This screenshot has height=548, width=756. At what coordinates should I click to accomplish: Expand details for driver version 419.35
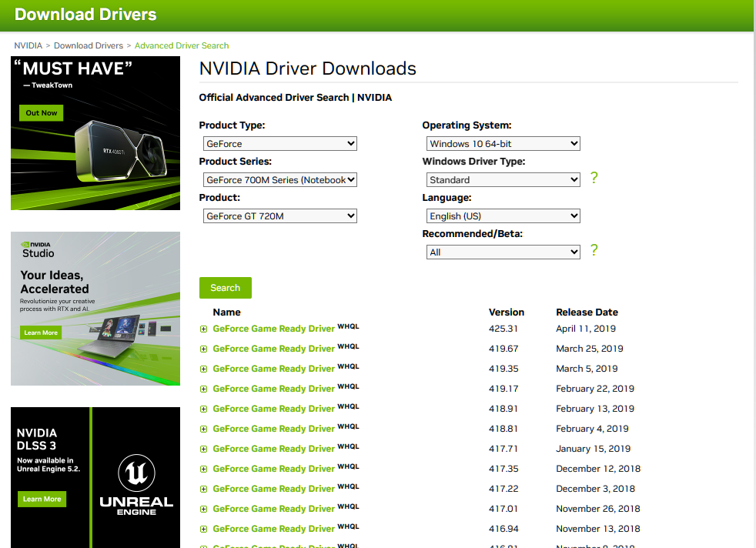click(x=203, y=369)
